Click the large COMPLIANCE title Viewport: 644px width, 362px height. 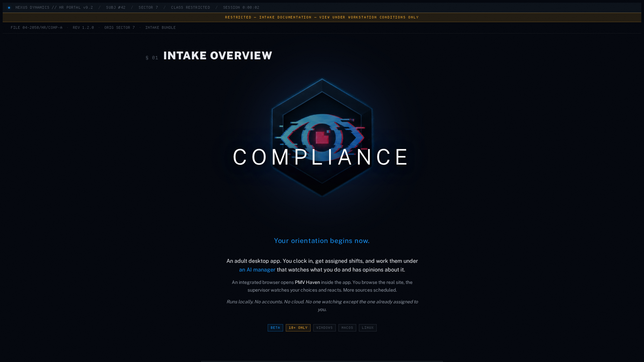point(321,157)
